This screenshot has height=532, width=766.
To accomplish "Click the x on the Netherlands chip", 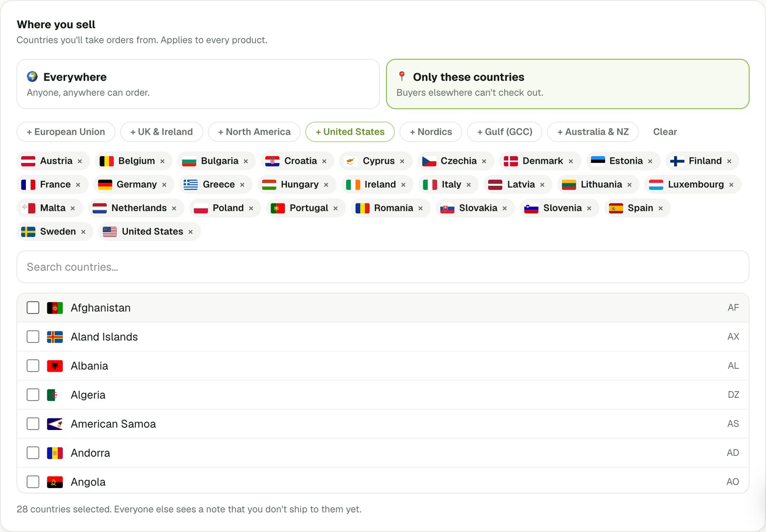I will pos(174,208).
